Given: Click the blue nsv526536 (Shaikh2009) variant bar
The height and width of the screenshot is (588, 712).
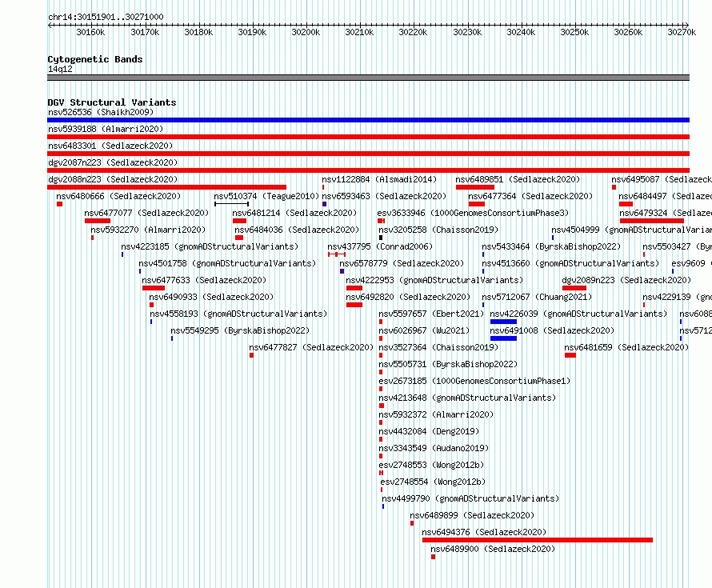Looking at the screenshot, I should tap(368, 120).
